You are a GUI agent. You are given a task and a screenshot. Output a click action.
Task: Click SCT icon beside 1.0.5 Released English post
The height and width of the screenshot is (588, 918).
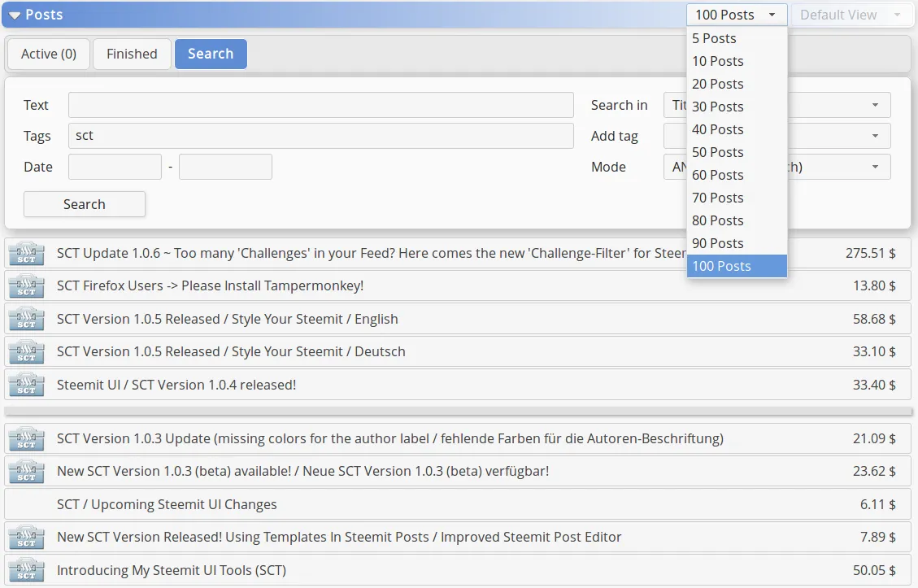(x=26, y=319)
